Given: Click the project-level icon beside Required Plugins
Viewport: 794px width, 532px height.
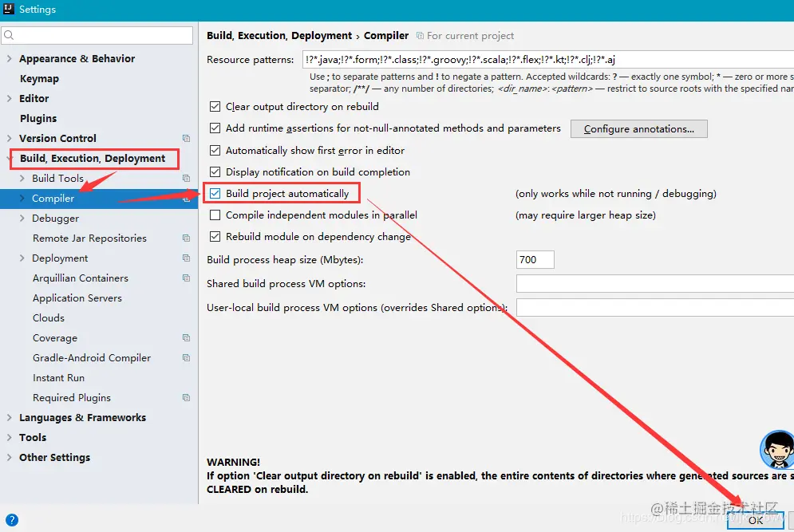Looking at the screenshot, I should pos(187,398).
